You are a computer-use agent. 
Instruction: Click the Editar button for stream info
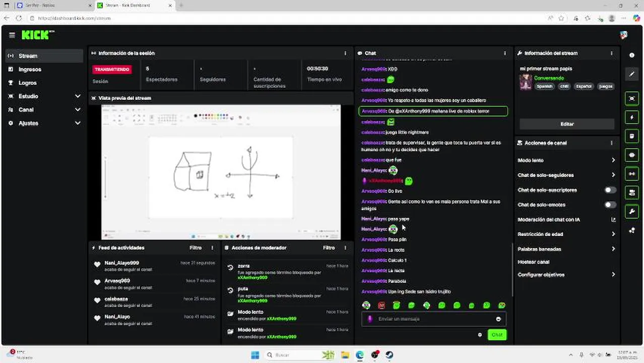point(567,124)
